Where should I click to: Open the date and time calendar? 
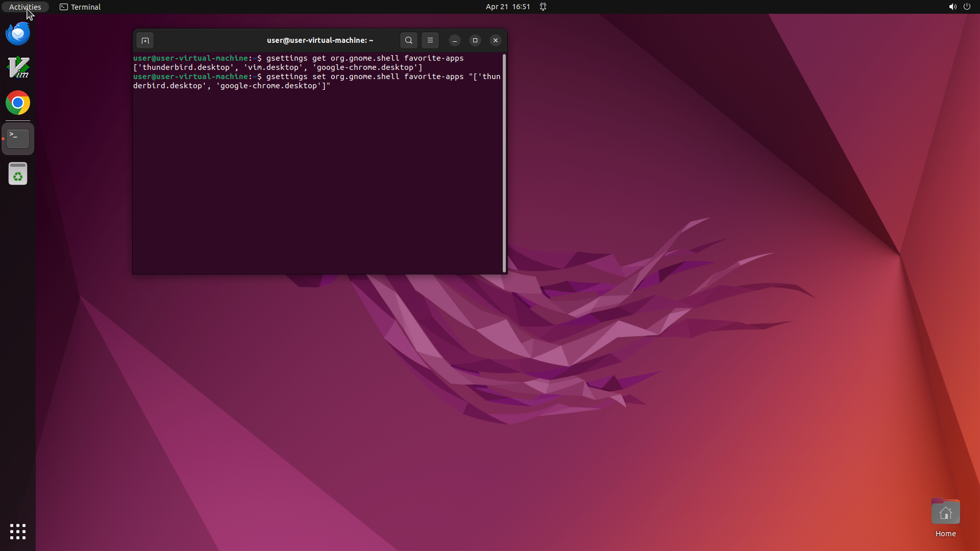(x=507, y=7)
